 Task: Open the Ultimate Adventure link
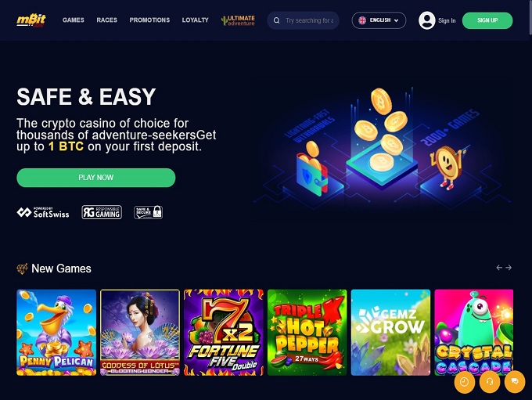tap(238, 20)
